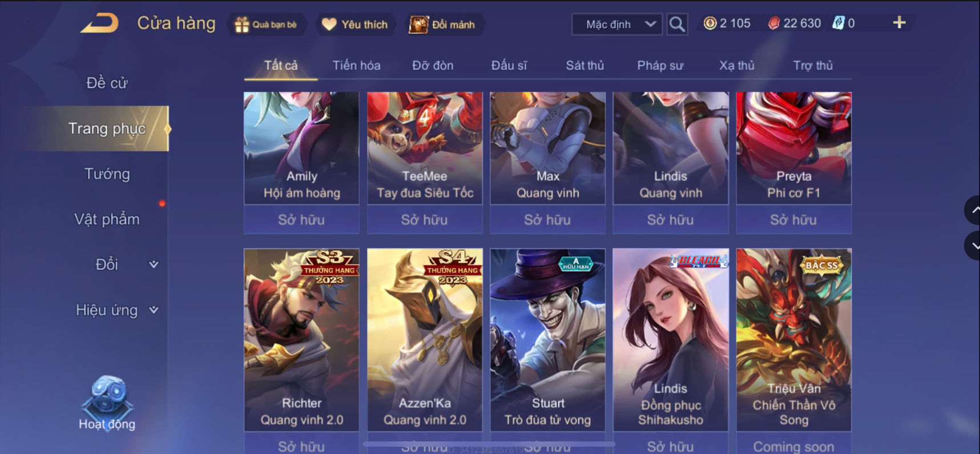This screenshot has height=454, width=980.
Task: Tap the gold coin balance 2 105
Action: [x=727, y=23]
